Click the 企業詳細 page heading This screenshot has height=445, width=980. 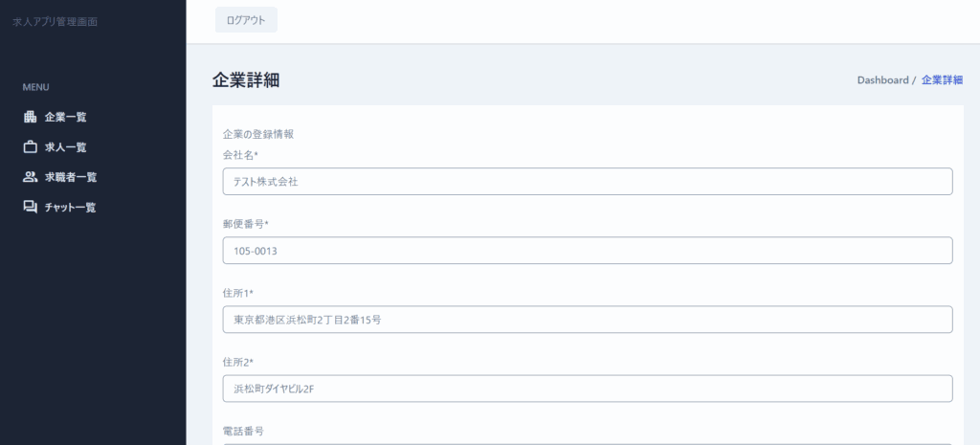pyautogui.click(x=246, y=80)
